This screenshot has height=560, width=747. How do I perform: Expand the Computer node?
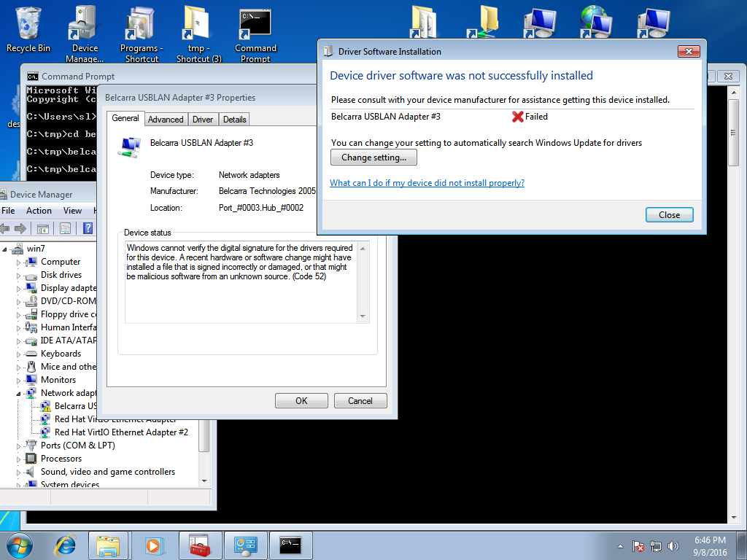click(x=18, y=262)
